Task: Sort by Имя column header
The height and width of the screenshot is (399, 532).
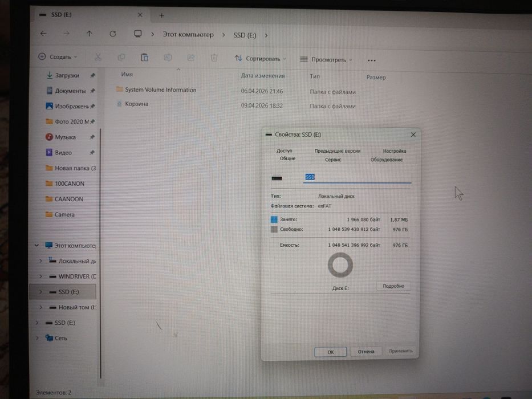Action: [127, 74]
